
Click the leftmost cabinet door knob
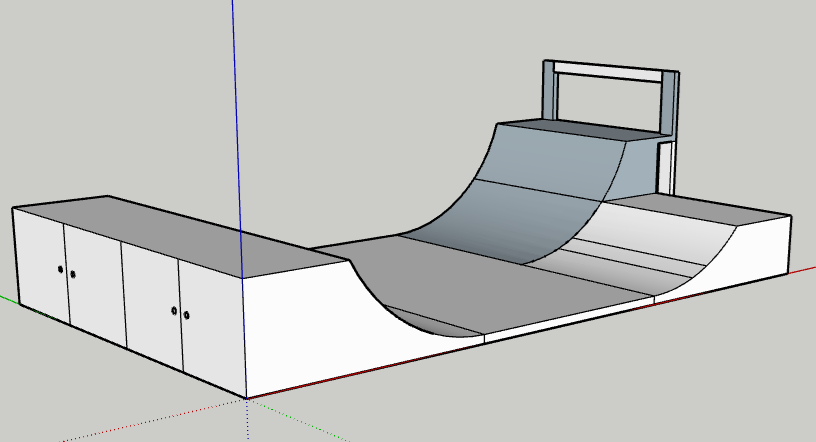point(61,269)
